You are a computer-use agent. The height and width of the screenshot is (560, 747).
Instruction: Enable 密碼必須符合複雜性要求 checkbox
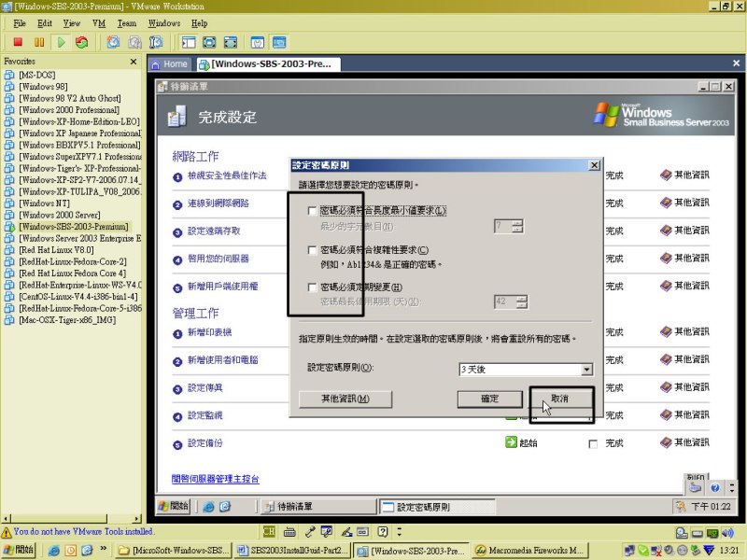312,250
